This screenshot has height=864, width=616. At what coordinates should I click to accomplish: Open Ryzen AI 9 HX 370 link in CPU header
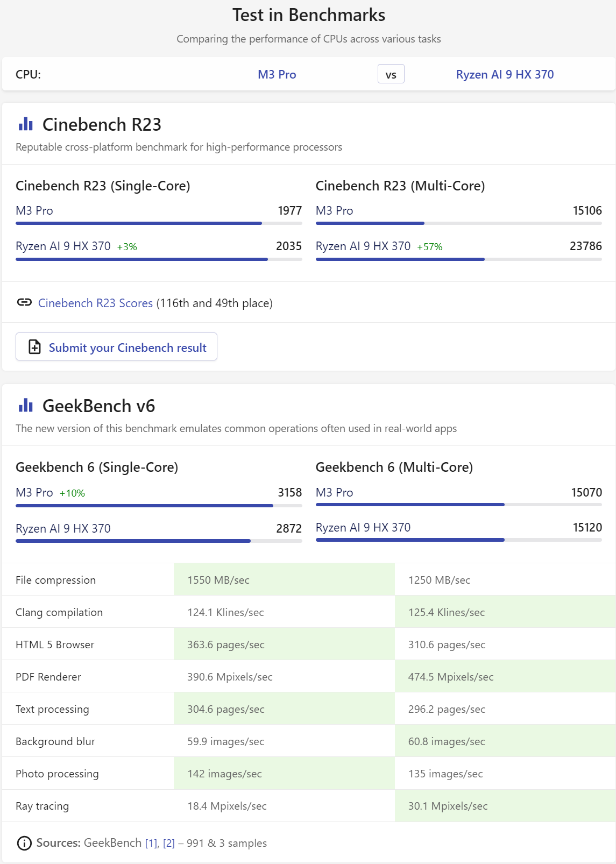click(505, 74)
